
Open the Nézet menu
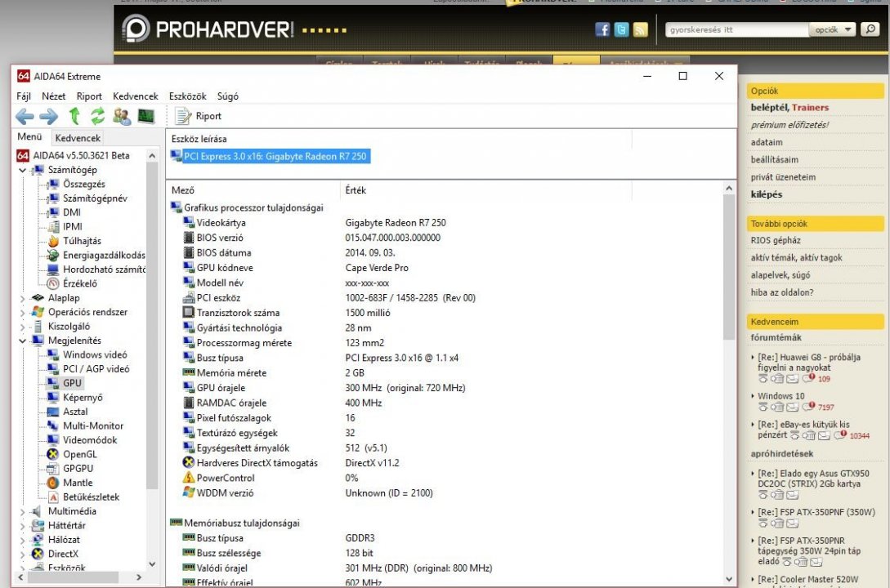[x=53, y=96]
